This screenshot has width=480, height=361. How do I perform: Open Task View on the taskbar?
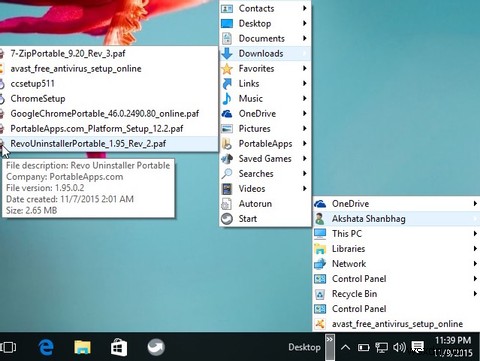point(8,347)
